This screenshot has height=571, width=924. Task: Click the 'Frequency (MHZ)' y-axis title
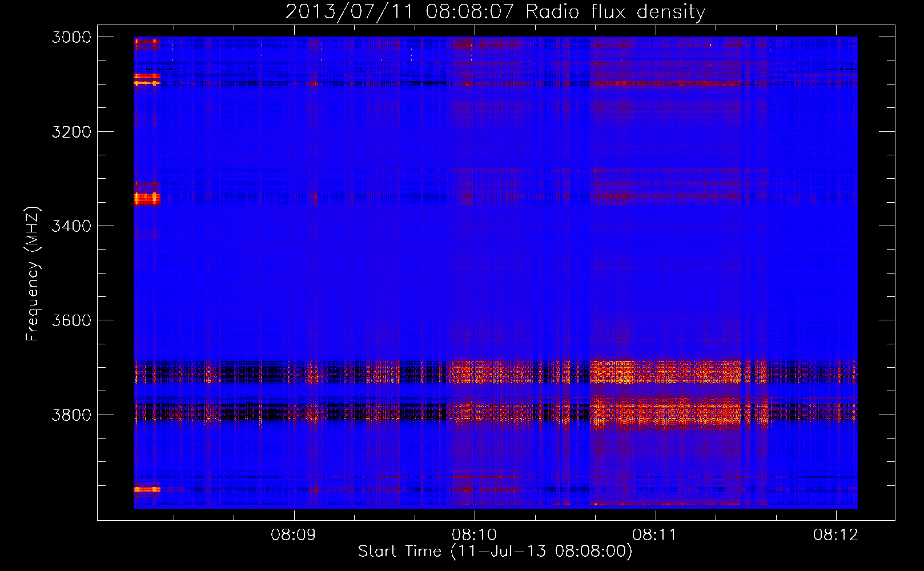coord(33,274)
